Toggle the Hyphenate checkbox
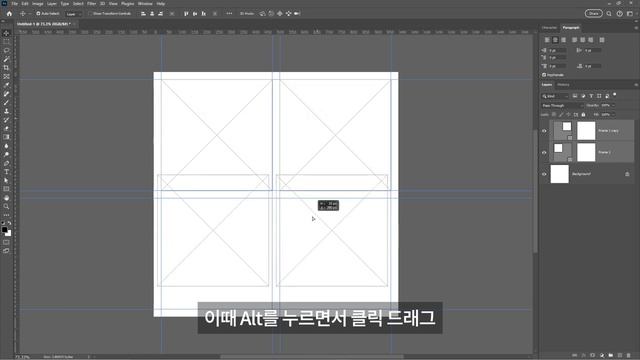The image size is (640, 360). pyautogui.click(x=544, y=75)
